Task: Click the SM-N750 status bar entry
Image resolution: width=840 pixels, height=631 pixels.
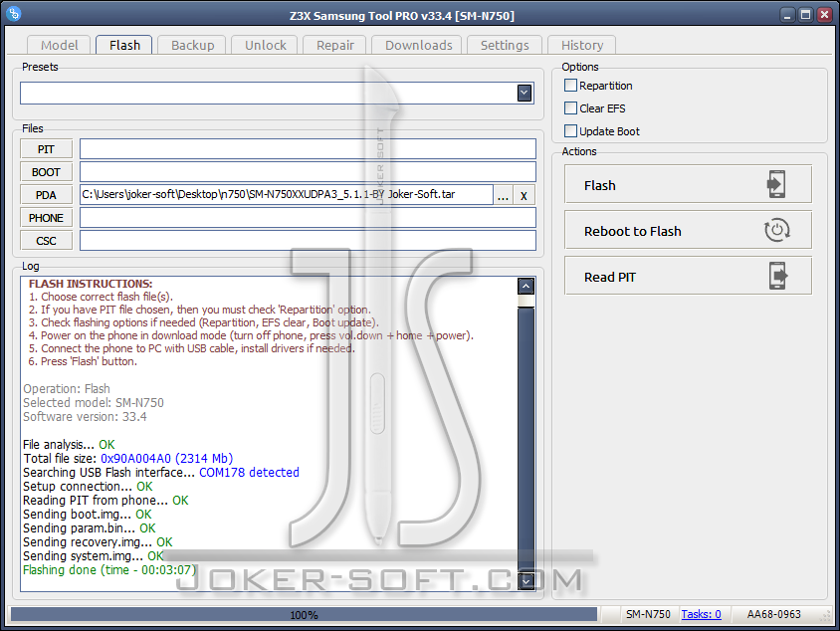Action: click(x=648, y=614)
